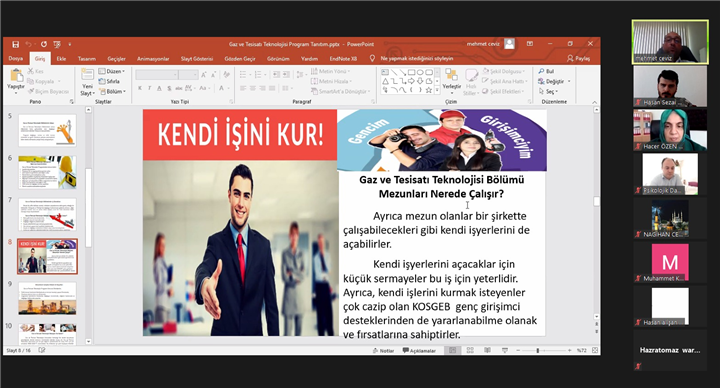Collapse the ribbon with the chevron arrow

(x=594, y=102)
